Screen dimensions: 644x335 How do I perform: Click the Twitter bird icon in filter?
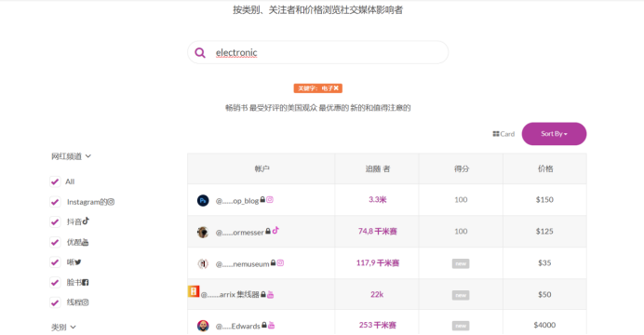(78, 261)
